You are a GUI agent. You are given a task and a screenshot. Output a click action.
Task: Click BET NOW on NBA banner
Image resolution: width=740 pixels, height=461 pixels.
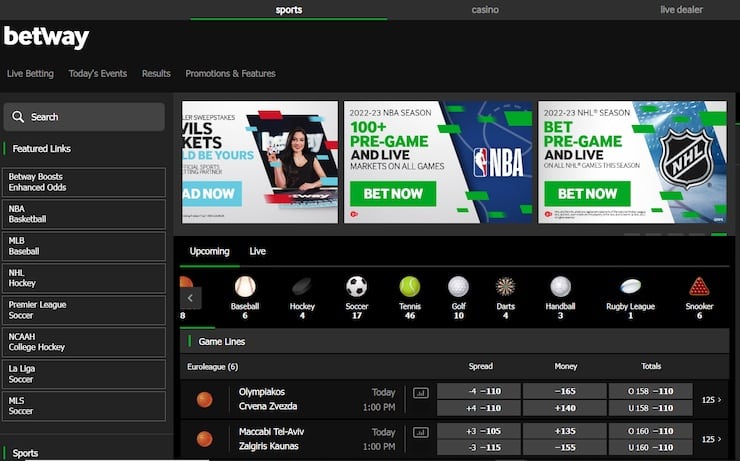point(393,194)
